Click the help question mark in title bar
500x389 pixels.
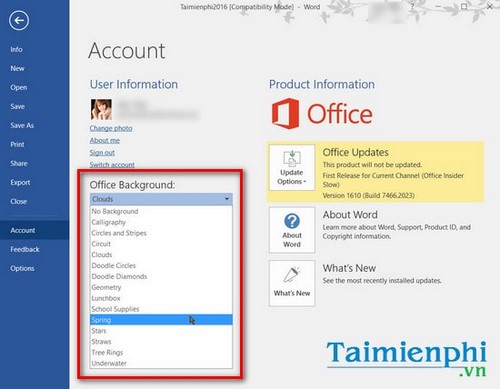[412, 6]
